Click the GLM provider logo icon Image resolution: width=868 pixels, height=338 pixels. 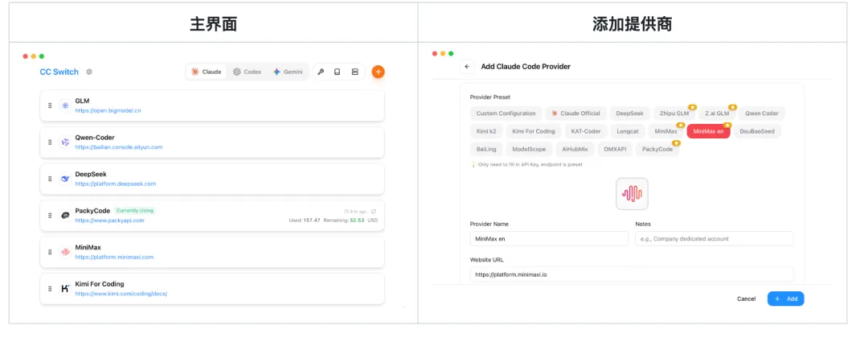65,105
